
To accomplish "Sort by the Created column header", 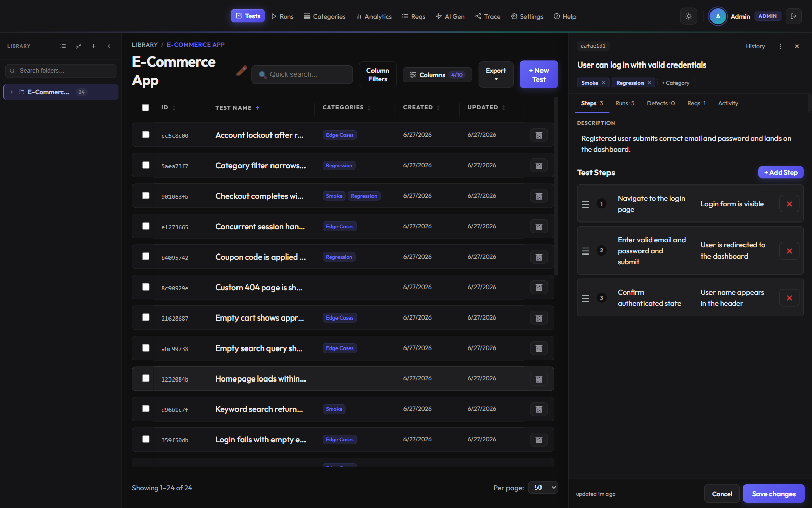I will pyautogui.click(x=421, y=108).
